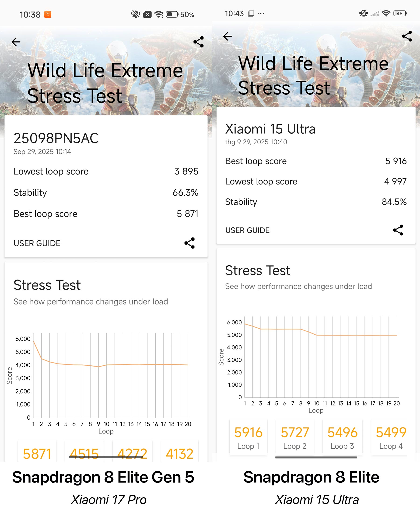Tap orange Xiaomi notification icon in status bar

[48, 14]
